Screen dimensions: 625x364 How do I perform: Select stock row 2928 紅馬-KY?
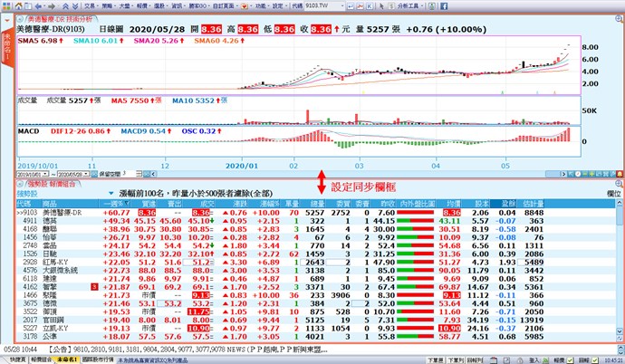click(315, 262)
